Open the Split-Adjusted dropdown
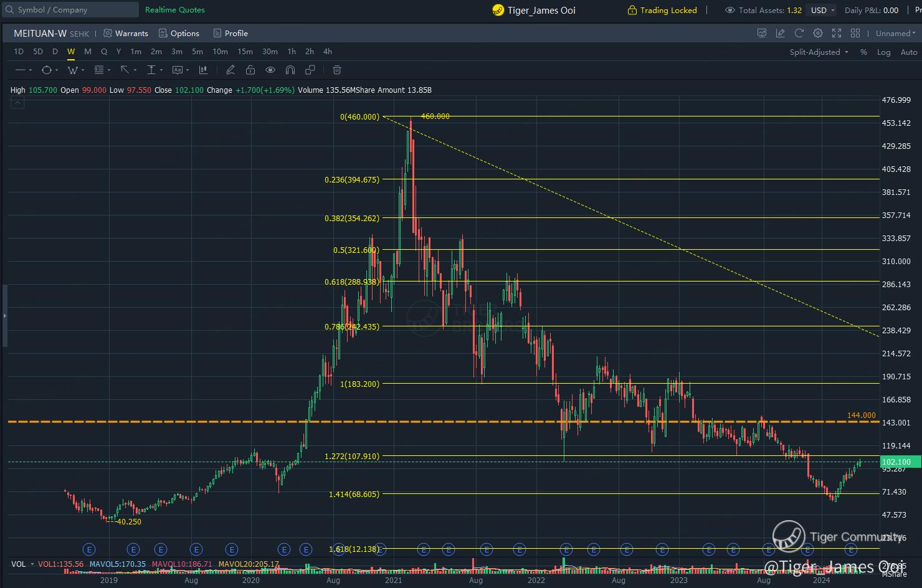922x588 pixels. [x=819, y=52]
